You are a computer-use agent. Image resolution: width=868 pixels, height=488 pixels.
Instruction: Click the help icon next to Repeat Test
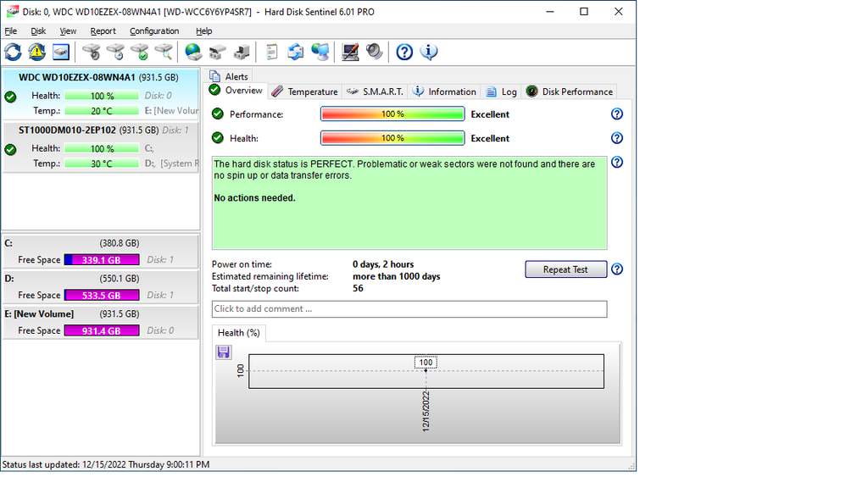point(617,269)
